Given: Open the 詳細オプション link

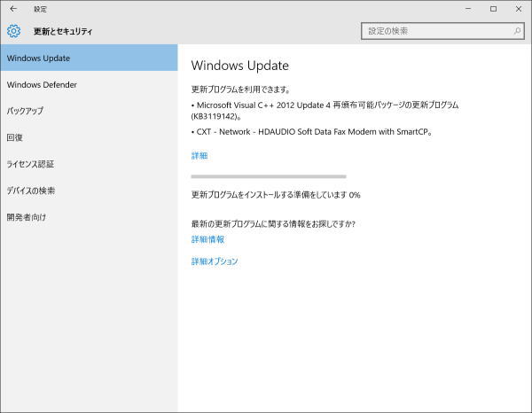Looking at the screenshot, I should point(215,261).
